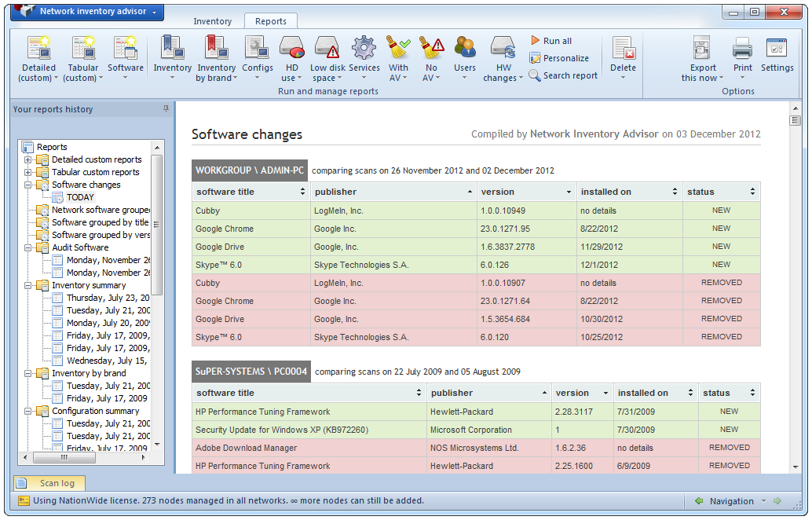Open the Network inventory advisor application menu
The width and height of the screenshot is (812, 520).
click(87, 12)
